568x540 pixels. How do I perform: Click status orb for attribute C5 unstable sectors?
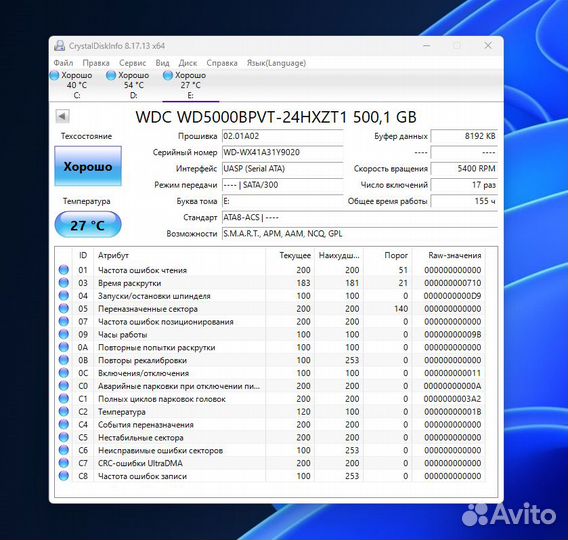[x=64, y=437]
